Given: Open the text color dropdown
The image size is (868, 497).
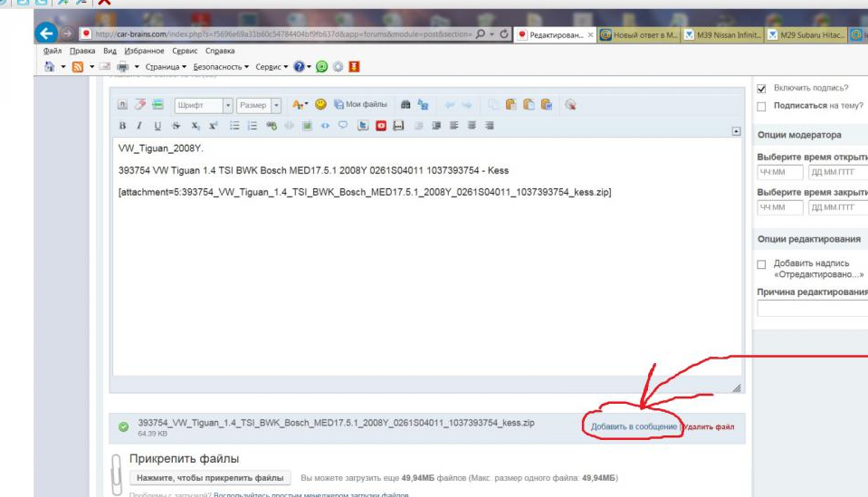Looking at the screenshot, I should pos(300,104).
